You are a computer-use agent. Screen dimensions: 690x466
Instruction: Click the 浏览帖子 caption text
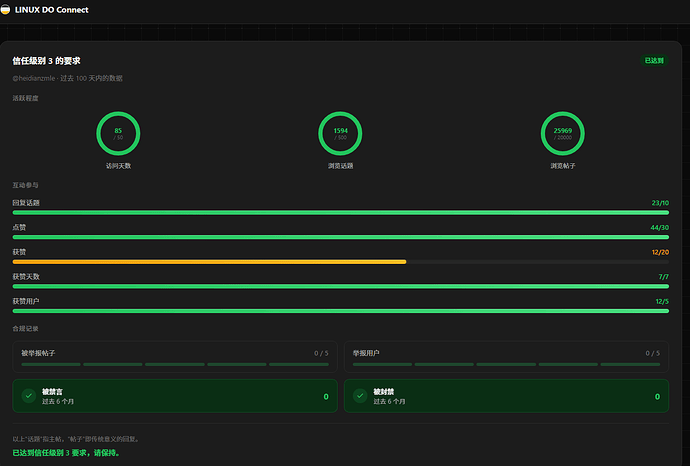563,166
